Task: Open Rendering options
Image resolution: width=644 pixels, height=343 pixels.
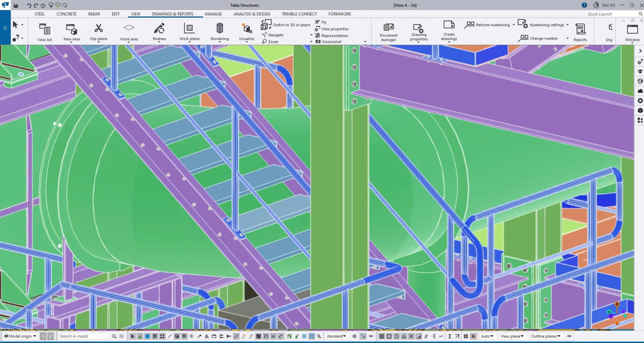Action: pos(219,32)
